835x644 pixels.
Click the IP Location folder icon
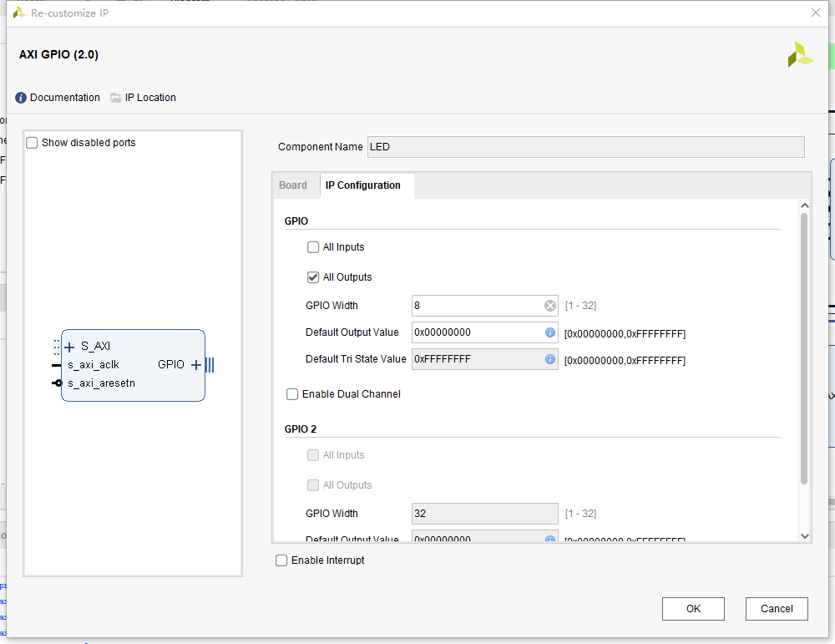[x=115, y=98]
